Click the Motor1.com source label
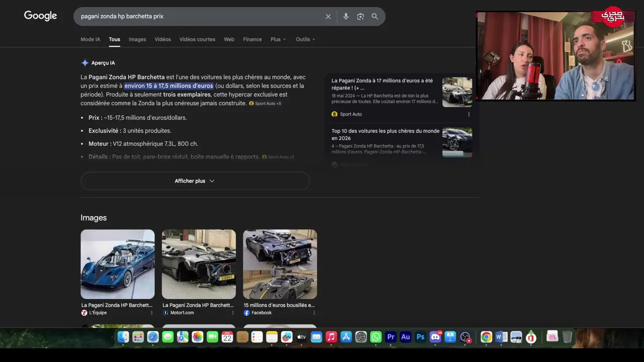The image size is (644, 362). [182, 313]
